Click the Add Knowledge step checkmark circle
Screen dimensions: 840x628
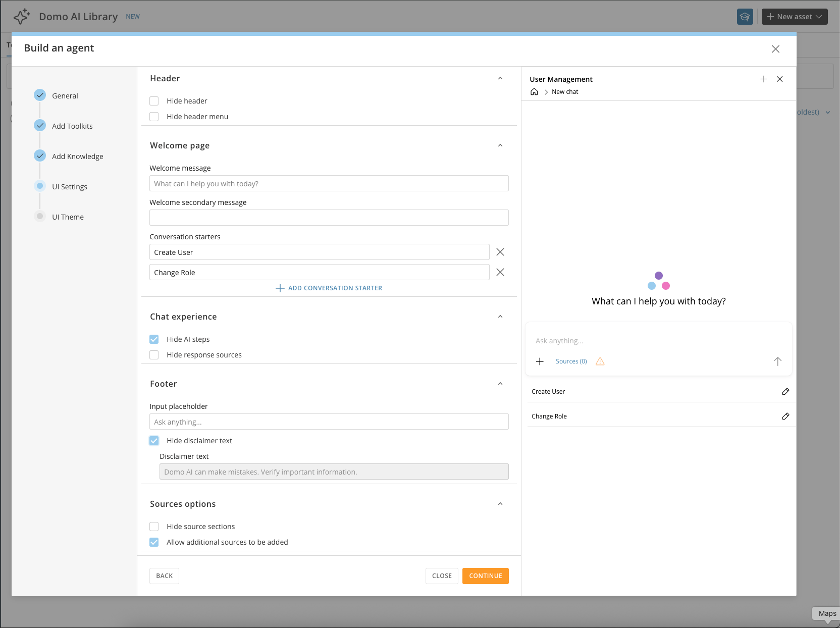(40, 155)
